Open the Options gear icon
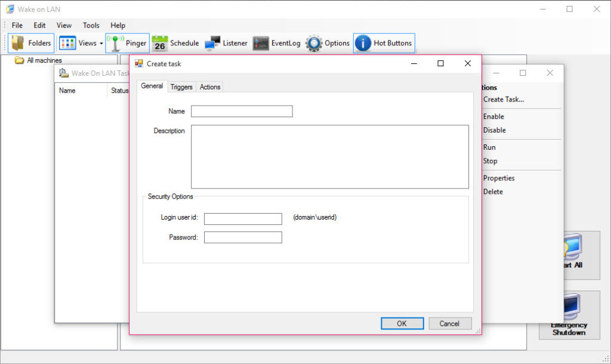 pyautogui.click(x=314, y=43)
